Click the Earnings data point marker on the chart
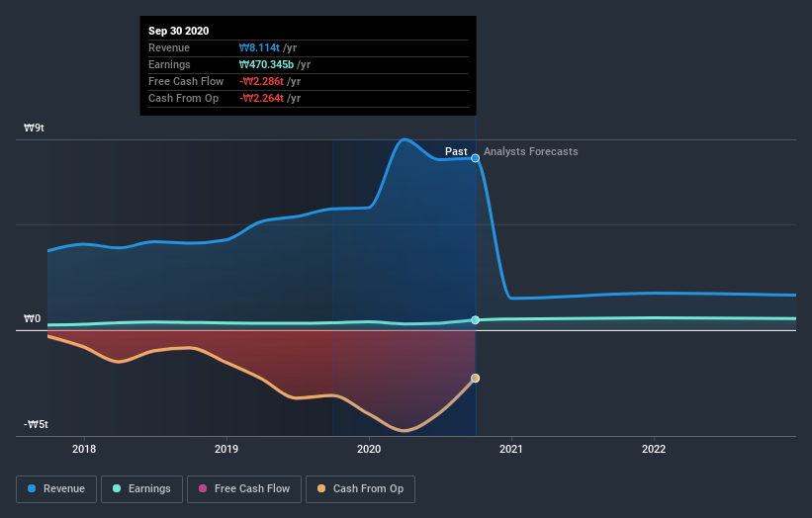The width and height of the screenshot is (812, 518). (x=475, y=320)
